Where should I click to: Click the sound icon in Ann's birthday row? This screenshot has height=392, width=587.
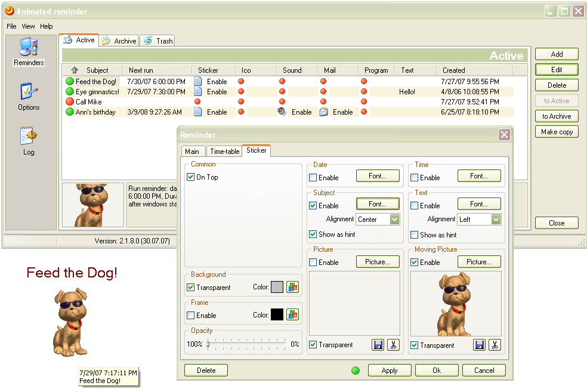point(283,112)
